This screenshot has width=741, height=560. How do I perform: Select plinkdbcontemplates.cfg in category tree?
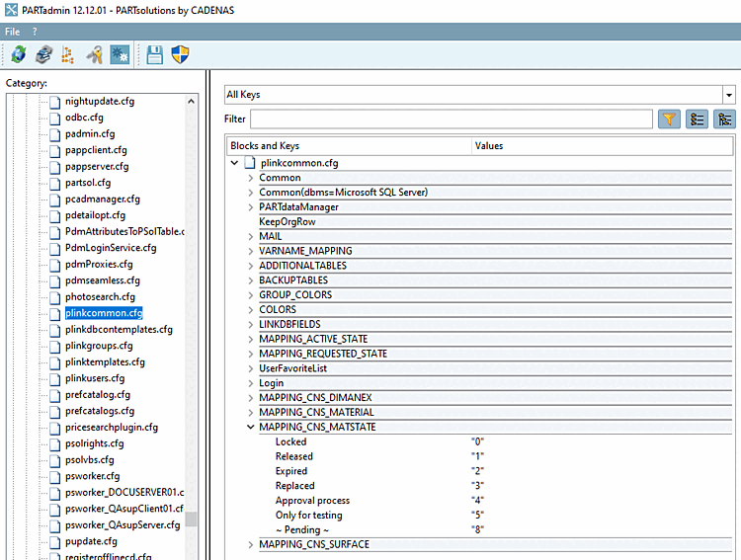pyautogui.click(x=119, y=330)
